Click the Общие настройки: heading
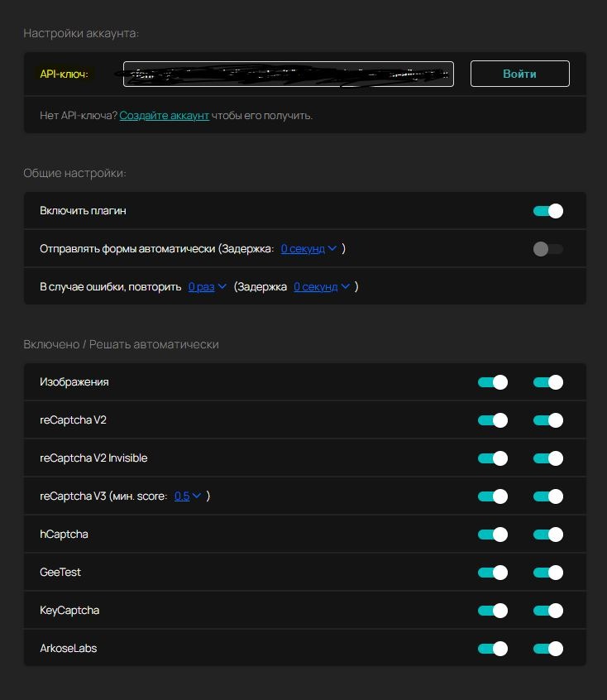The image size is (607, 700). [74, 173]
